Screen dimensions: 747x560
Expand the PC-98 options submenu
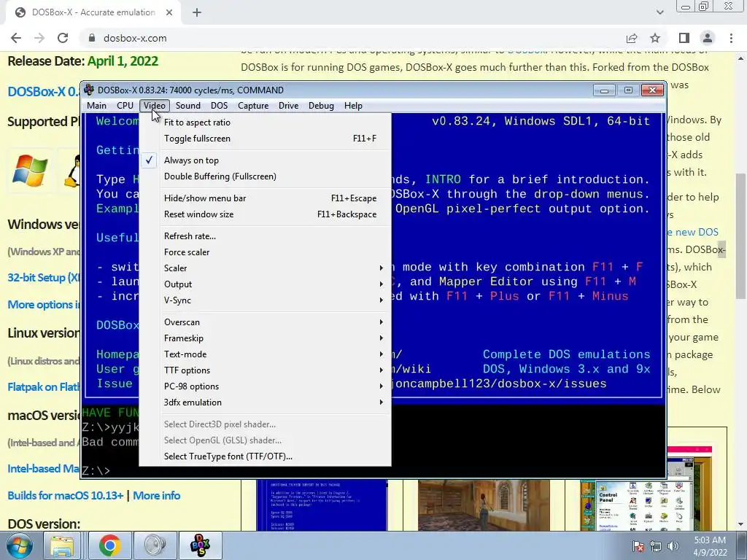[266, 386]
